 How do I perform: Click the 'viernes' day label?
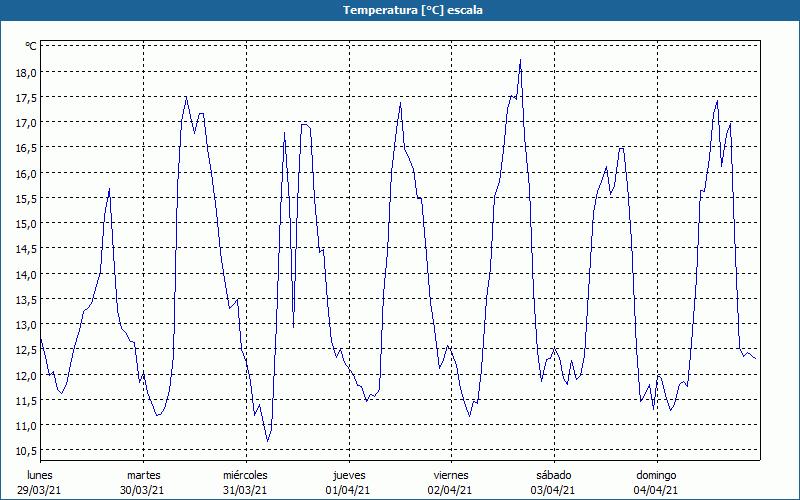451,475
